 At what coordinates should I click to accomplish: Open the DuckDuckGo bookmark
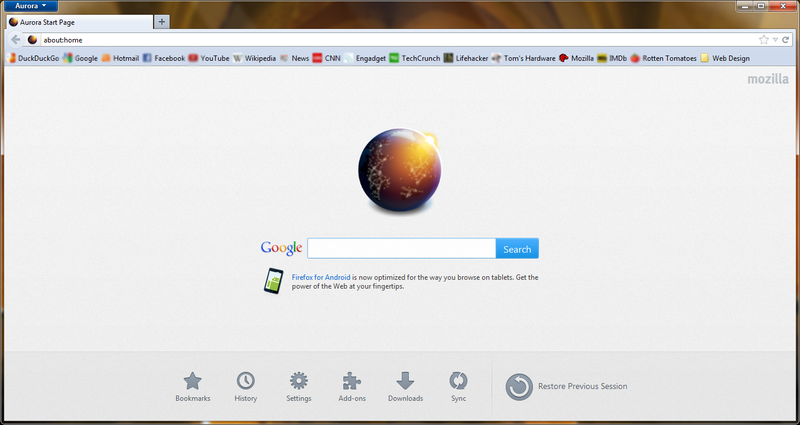[33, 58]
